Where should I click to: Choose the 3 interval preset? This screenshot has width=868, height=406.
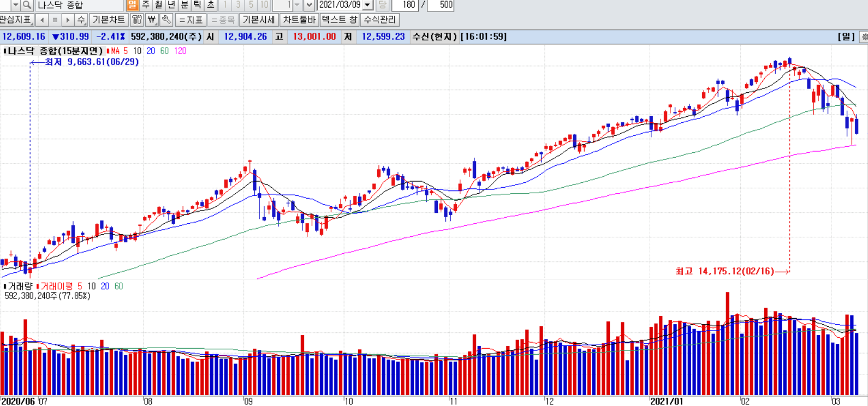pyautogui.click(x=238, y=5)
